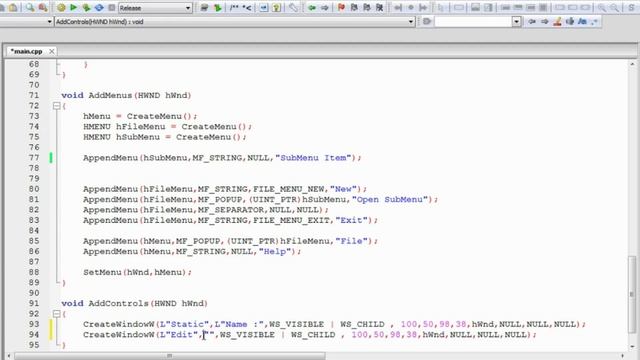The height and width of the screenshot is (360, 640).
Task: Collapse the AddControls function fold marker
Action: [56, 314]
